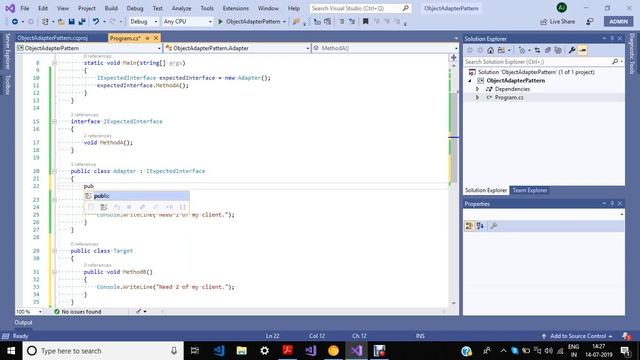Click the Navigate Backward toolbar icon
640x360 pixels.
coord(15,22)
